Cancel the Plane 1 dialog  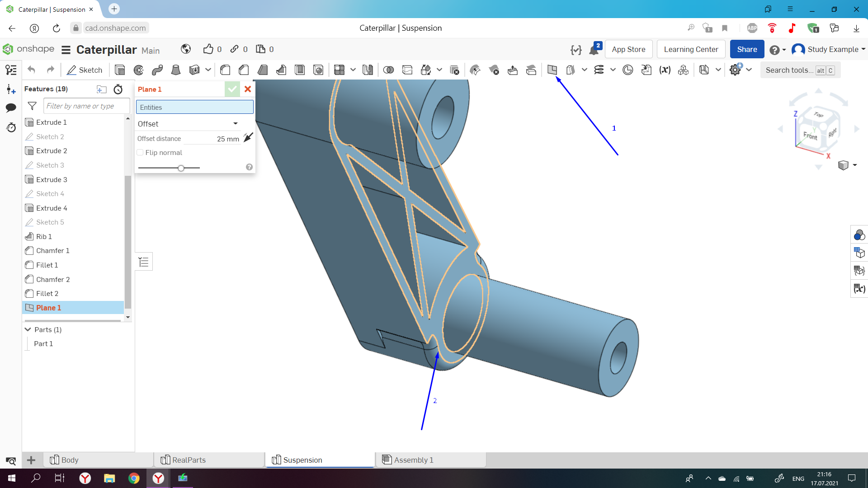click(x=248, y=89)
